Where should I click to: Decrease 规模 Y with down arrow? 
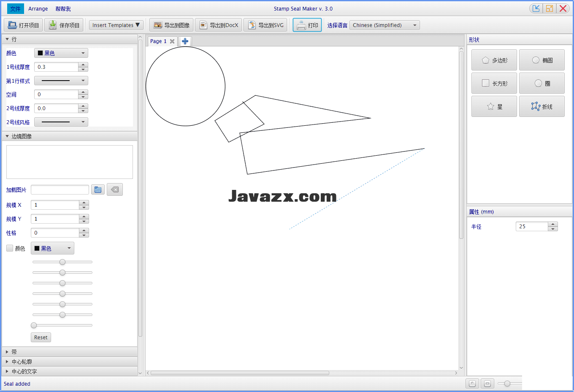84,221
